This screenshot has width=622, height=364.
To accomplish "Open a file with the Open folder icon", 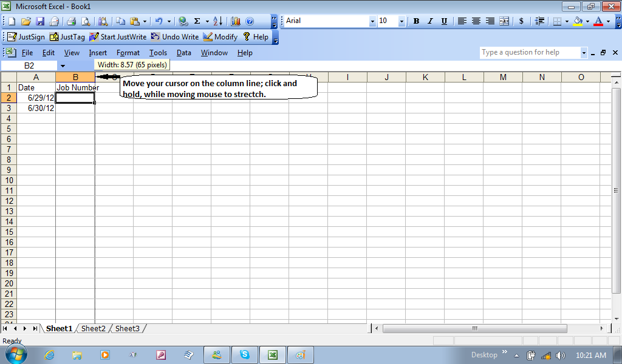I will click(x=26, y=21).
